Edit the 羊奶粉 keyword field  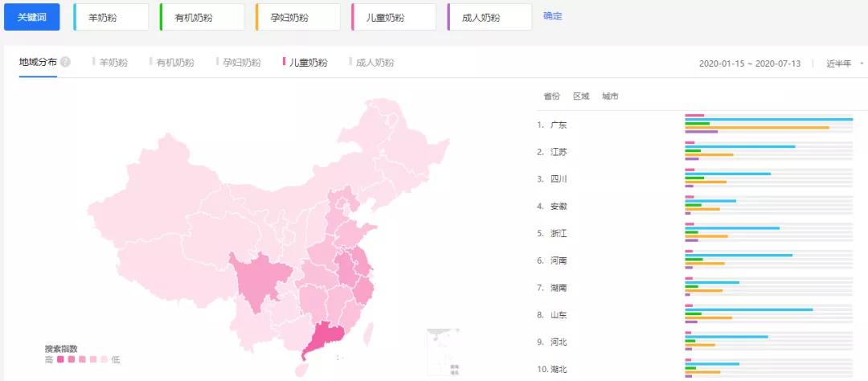click(x=111, y=17)
